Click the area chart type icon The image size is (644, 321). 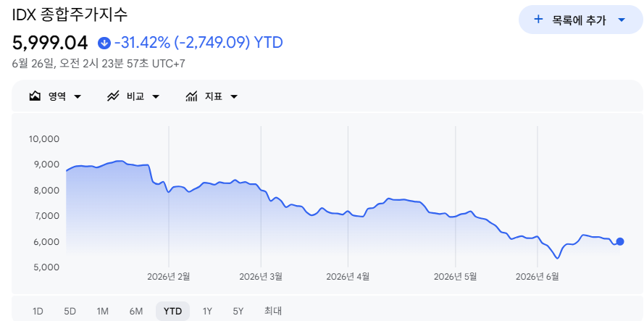pos(35,96)
